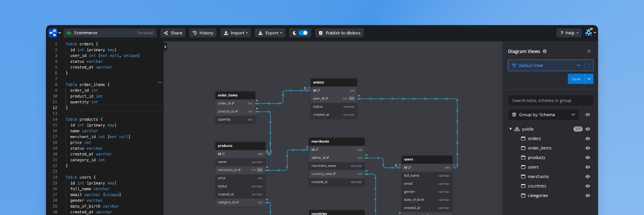Open the Default View dropdown
The width and height of the screenshot is (644, 215).
click(x=546, y=65)
